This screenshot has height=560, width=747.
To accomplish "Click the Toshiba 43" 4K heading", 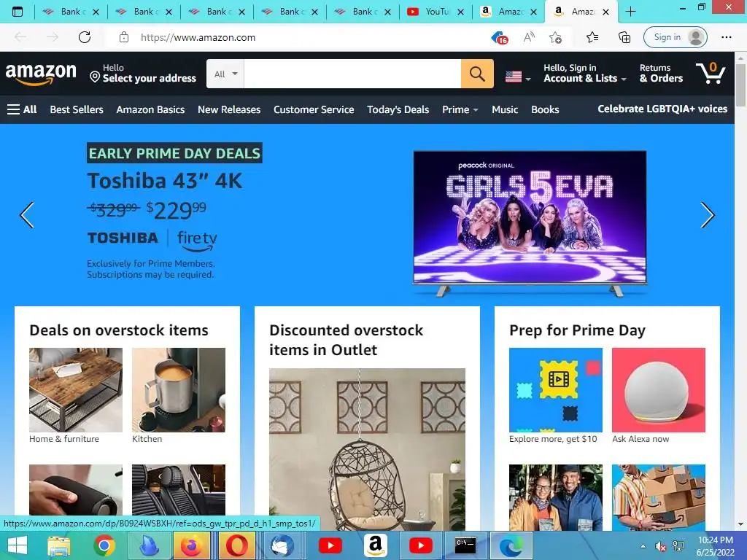I will (x=165, y=181).
